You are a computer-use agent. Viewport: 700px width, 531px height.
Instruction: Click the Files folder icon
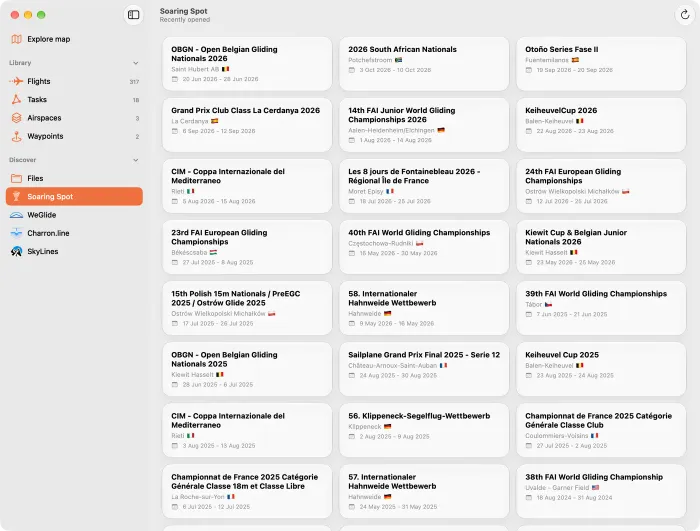tap(17, 178)
